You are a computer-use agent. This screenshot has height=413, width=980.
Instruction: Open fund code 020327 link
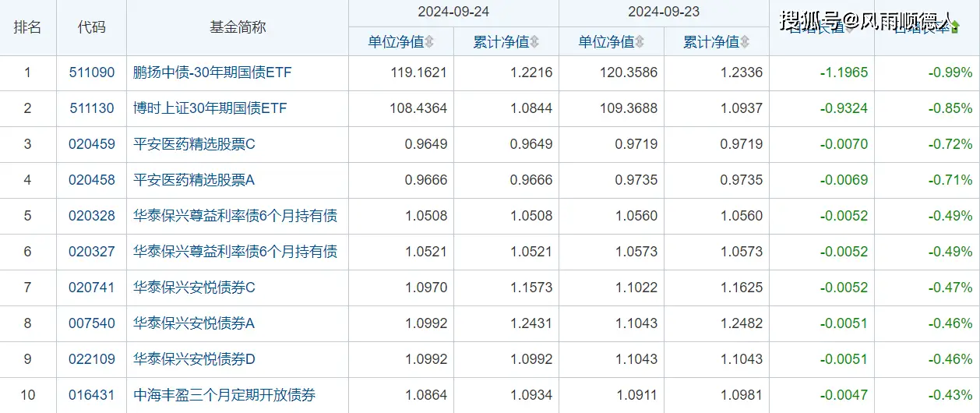pos(91,252)
